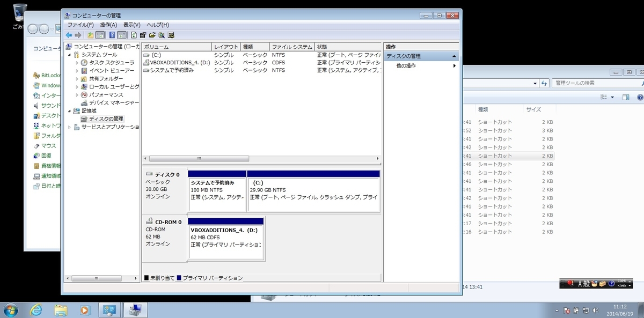Open Windows Explorer from the taskbar
Viewport: 644px width, 318px height.
[61, 310]
